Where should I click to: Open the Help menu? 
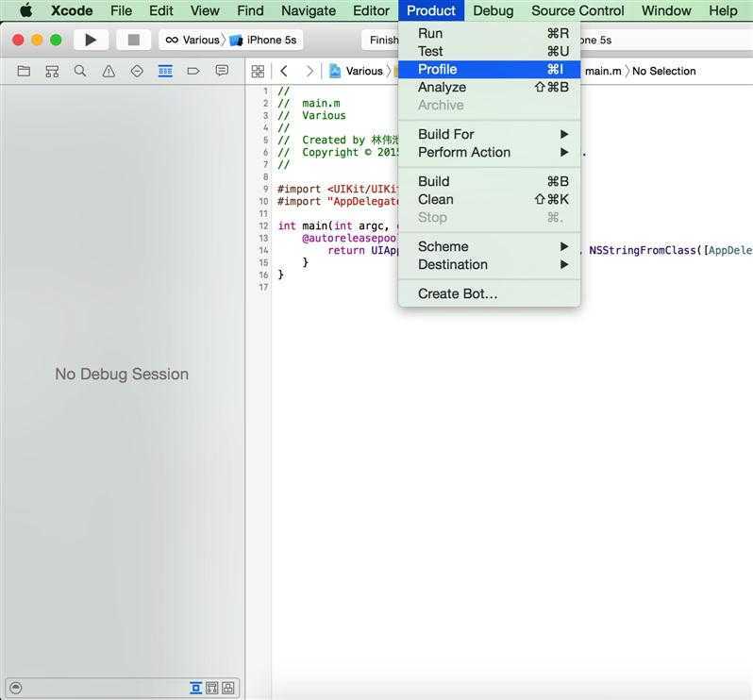point(723,10)
